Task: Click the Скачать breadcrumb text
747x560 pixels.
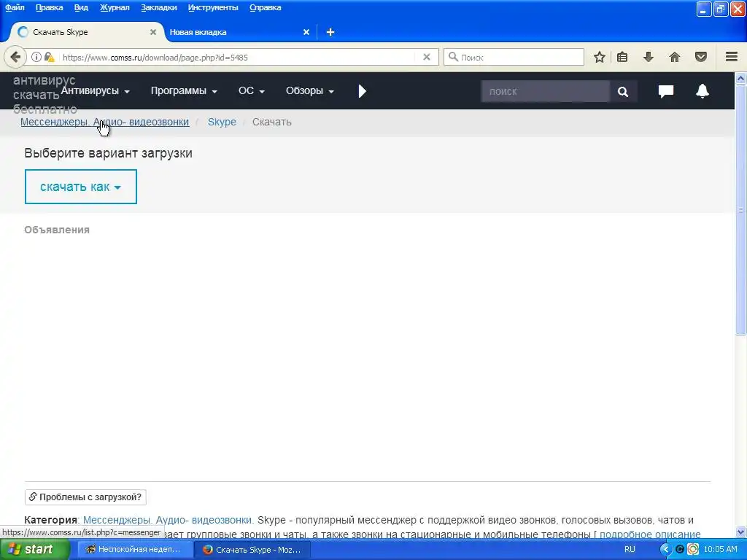Action: tap(271, 122)
